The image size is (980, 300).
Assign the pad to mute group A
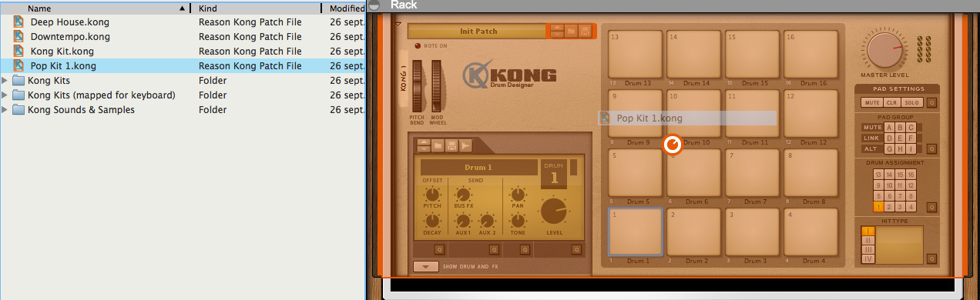tap(889, 128)
